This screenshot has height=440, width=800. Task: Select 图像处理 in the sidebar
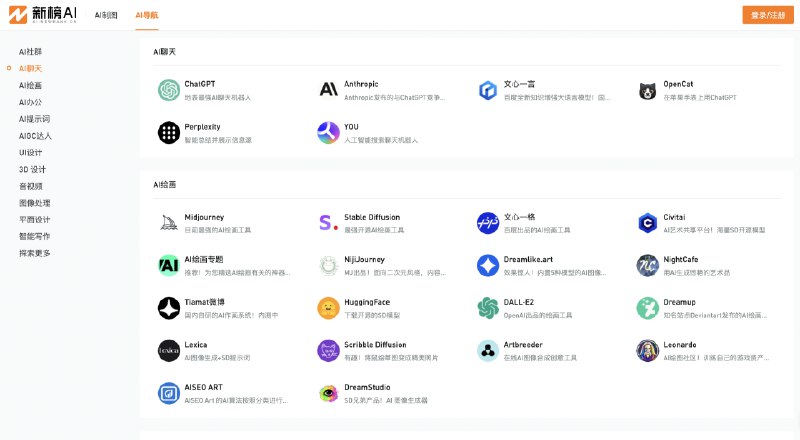pyautogui.click(x=35, y=203)
